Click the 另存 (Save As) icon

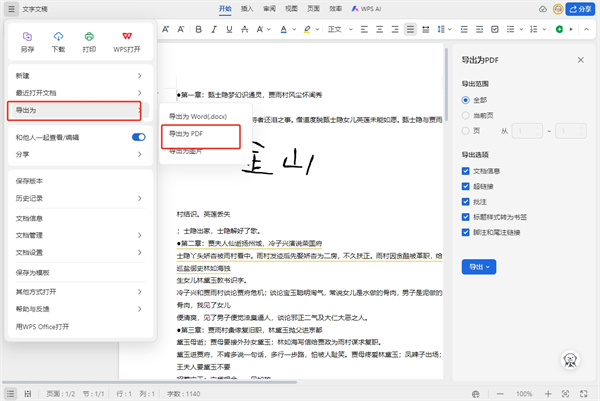point(27,36)
